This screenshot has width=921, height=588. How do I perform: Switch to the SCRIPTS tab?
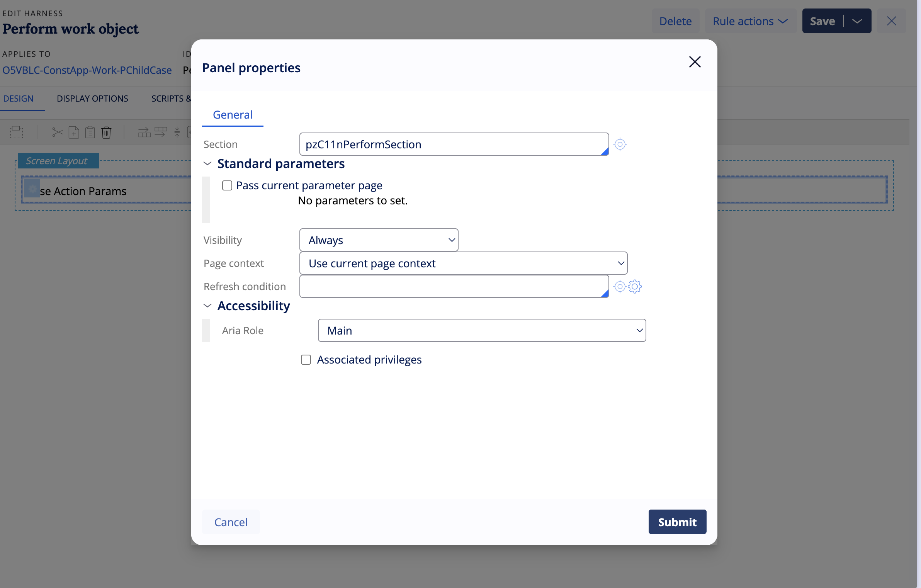click(171, 99)
